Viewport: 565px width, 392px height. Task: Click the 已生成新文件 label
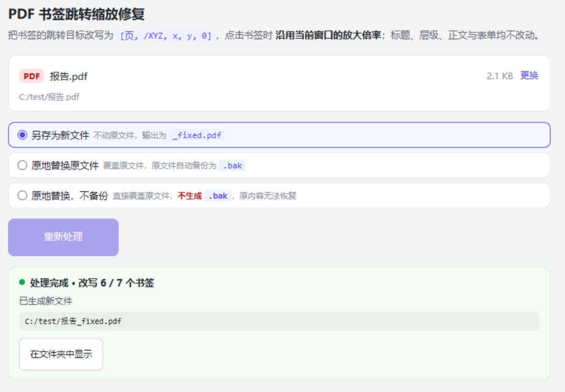tap(46, 301)
